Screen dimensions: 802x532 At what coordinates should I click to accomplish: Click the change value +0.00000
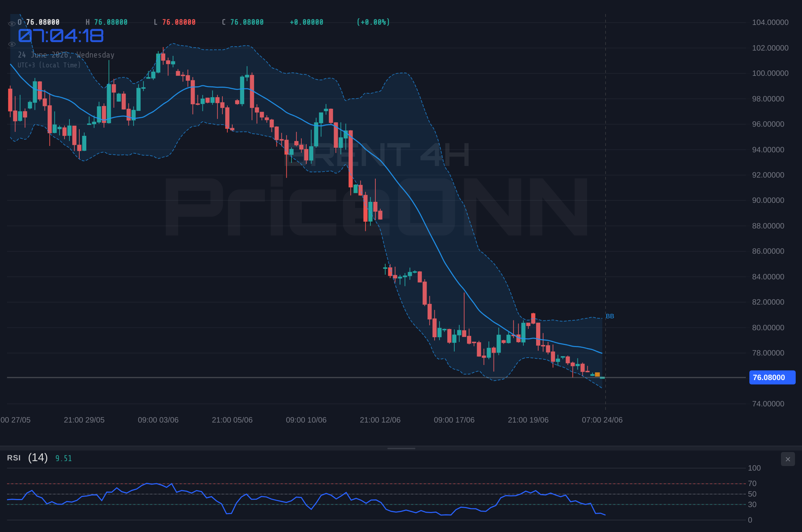click(x=306, y=22)
